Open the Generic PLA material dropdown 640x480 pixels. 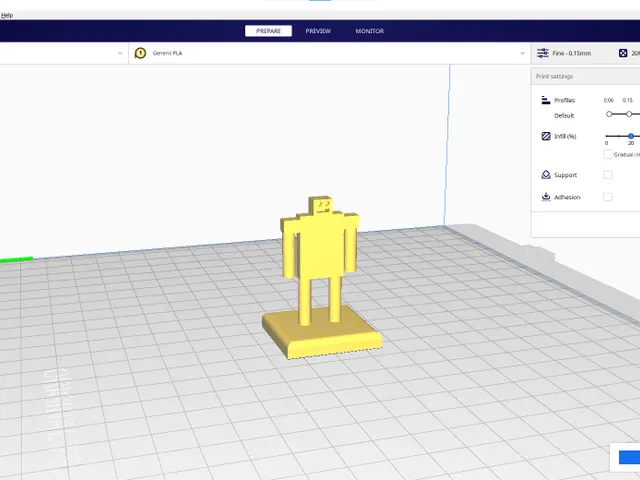click(329, 53)
